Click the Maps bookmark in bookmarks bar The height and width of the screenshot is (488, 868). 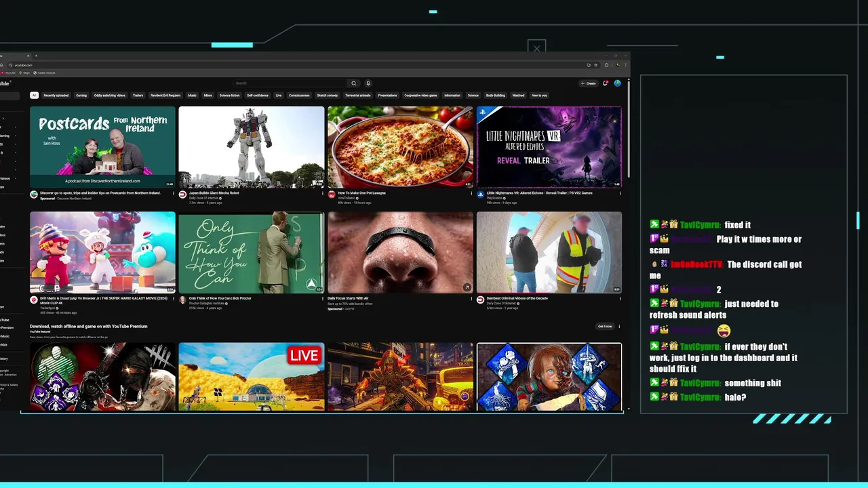click(x=25, y=73)
